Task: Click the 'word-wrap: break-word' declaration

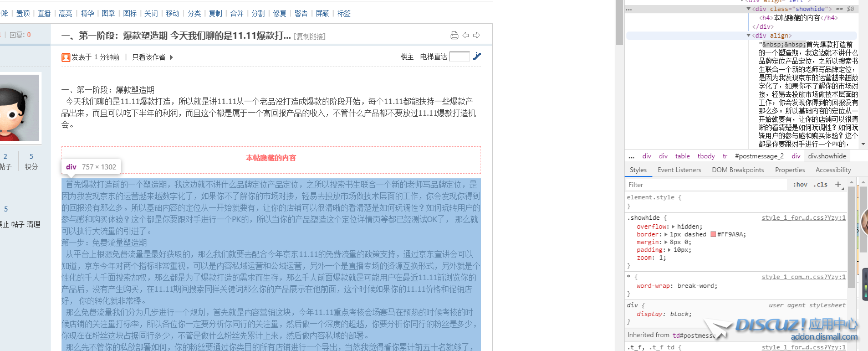Action: point(677,286)
